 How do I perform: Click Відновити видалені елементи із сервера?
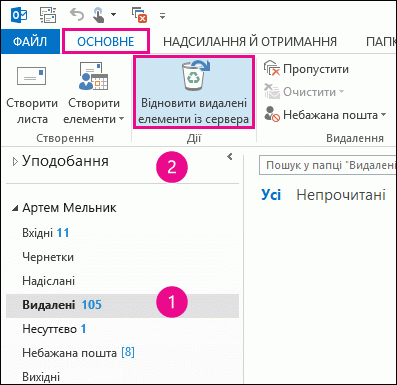194,93
